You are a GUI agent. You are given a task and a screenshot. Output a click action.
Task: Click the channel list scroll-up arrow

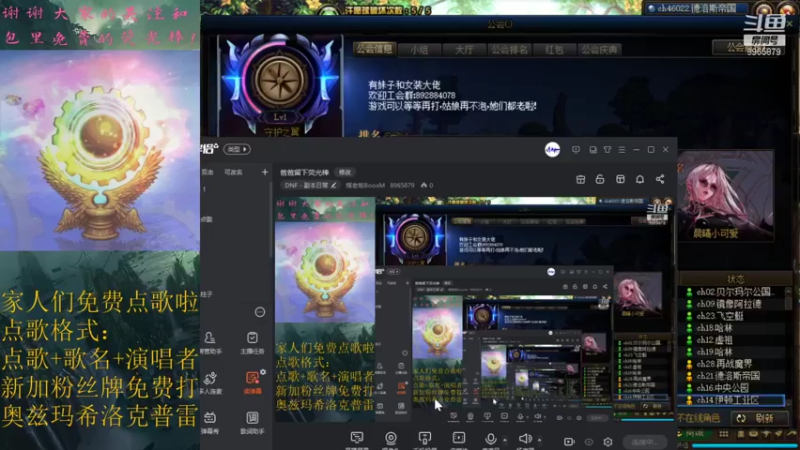(788, 291)
